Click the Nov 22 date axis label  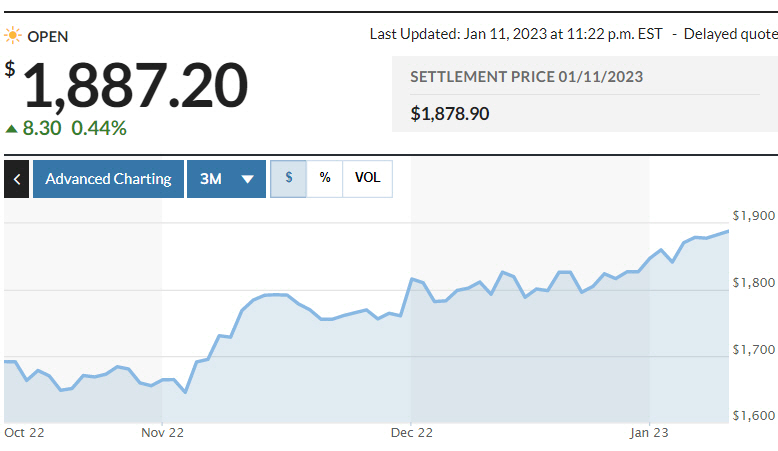tap(162, 433)
